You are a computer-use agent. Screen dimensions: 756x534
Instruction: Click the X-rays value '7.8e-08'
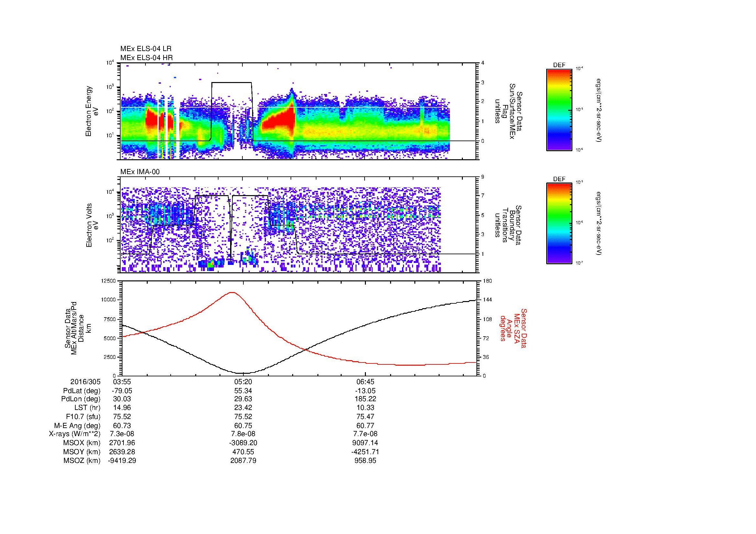tap(243, 434)
